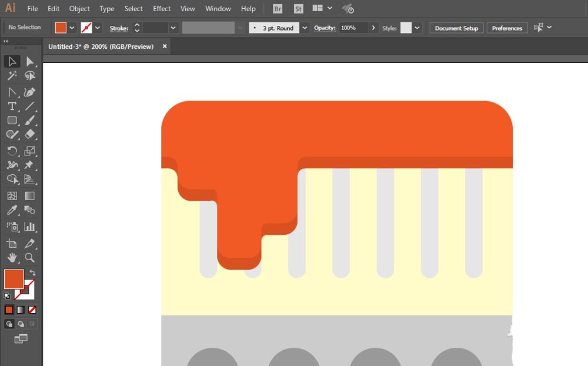Select the Shape Builder tool
Viewport: 588px width, 366px height.
point(12,179)
